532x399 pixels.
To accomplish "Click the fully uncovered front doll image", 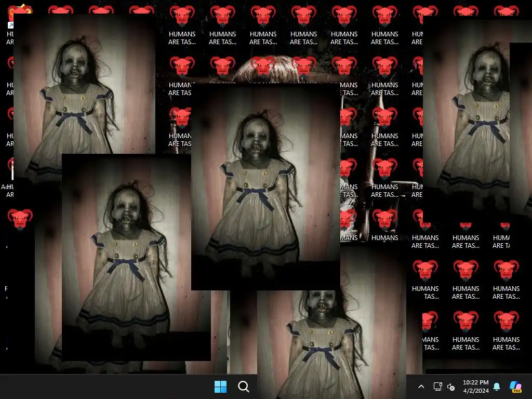I will 265,187.
